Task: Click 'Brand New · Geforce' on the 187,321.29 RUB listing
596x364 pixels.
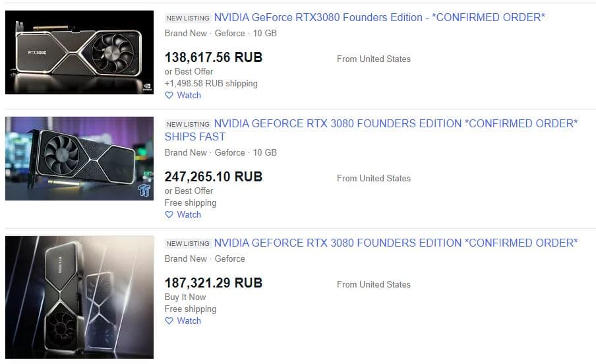Action: [204, 259]
